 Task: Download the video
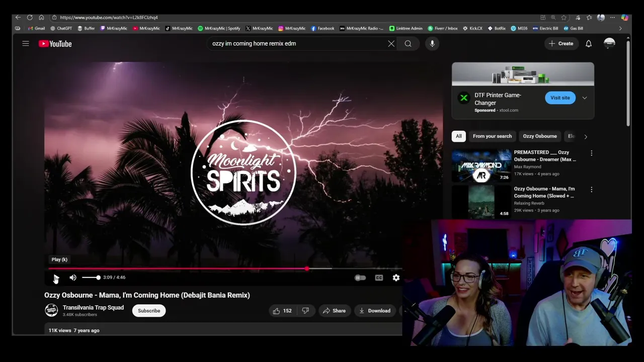click(x=374, y=311)
